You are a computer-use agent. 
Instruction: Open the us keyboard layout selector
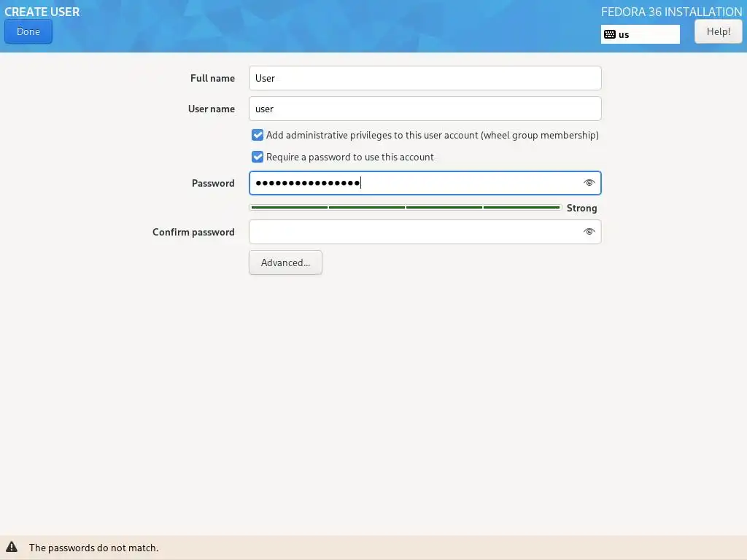point(640,34)
